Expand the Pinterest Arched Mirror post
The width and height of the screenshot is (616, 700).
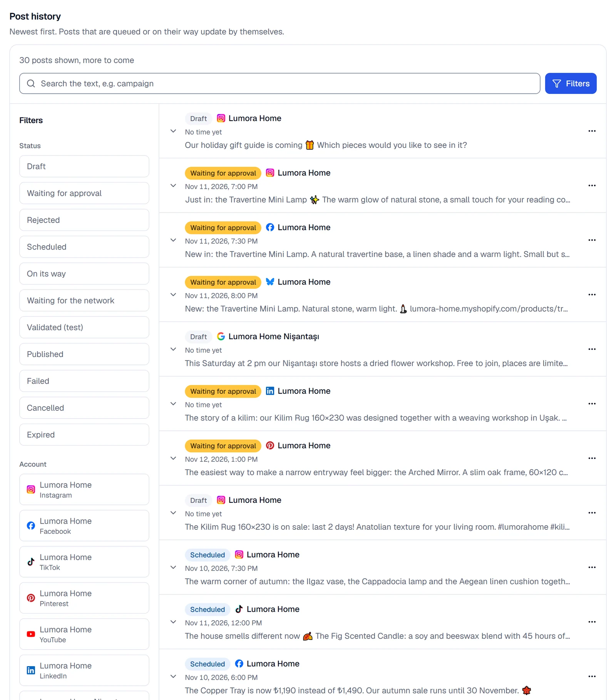173,459
